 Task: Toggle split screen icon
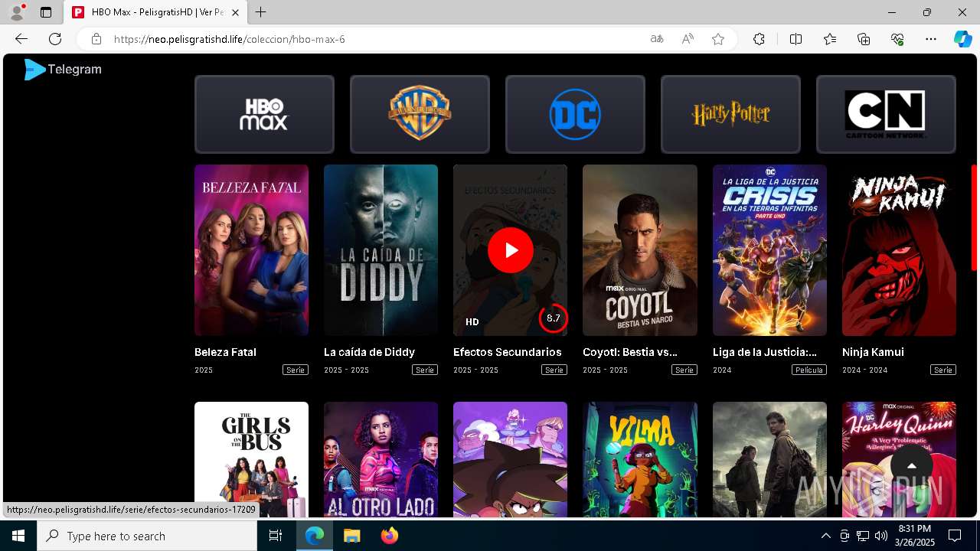pyautogui.click(x=795, y=39)
